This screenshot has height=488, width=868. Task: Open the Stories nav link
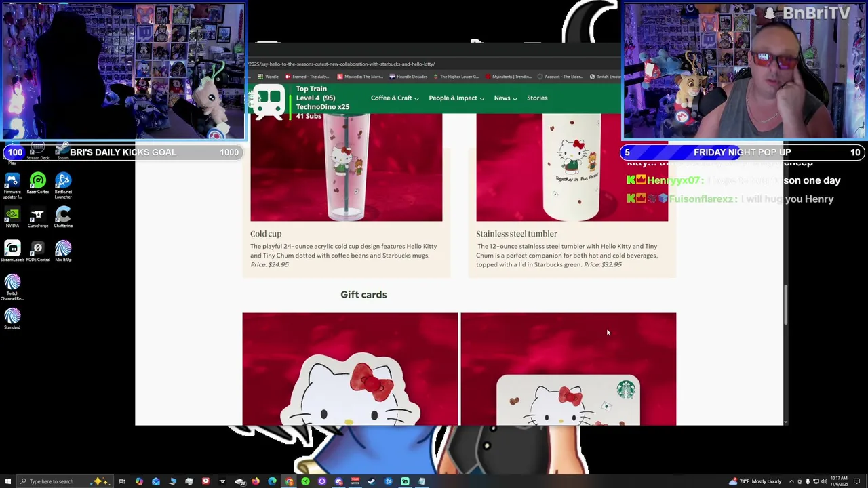tap(537, 98)
